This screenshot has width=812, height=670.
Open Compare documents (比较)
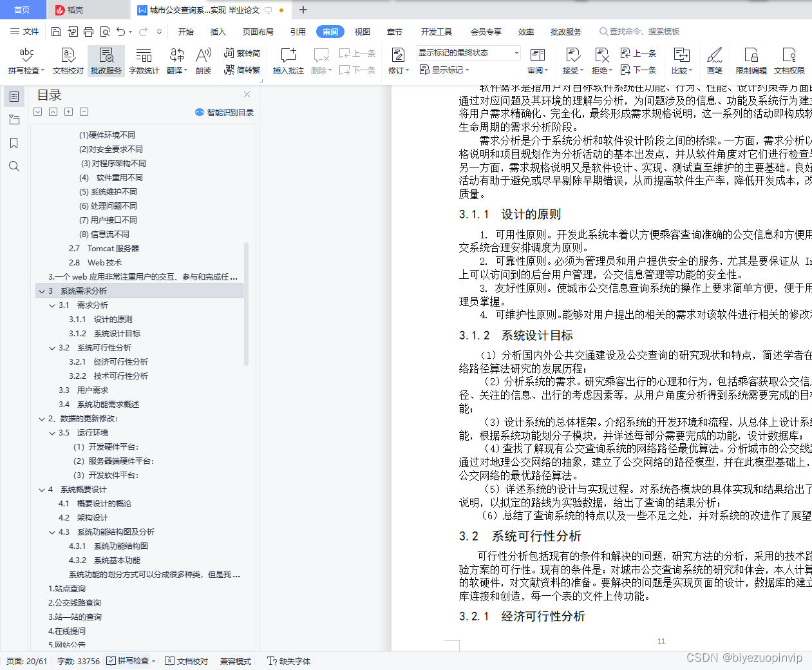point(682,61)
